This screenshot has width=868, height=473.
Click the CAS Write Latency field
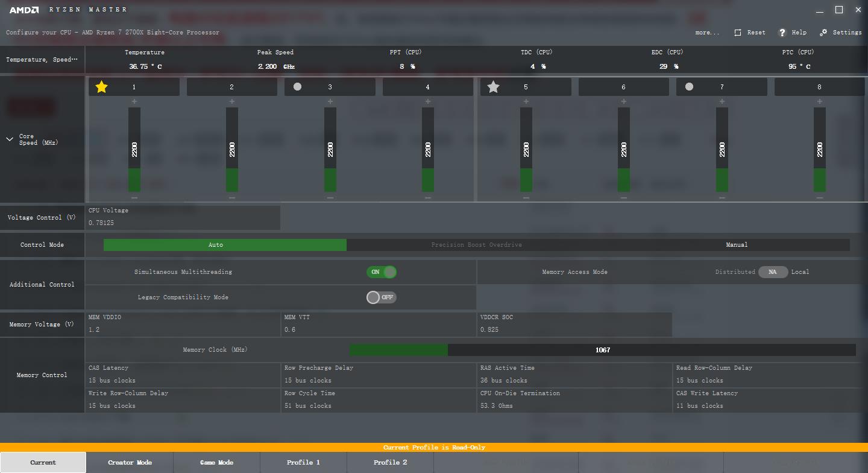[x=770, y=400]
